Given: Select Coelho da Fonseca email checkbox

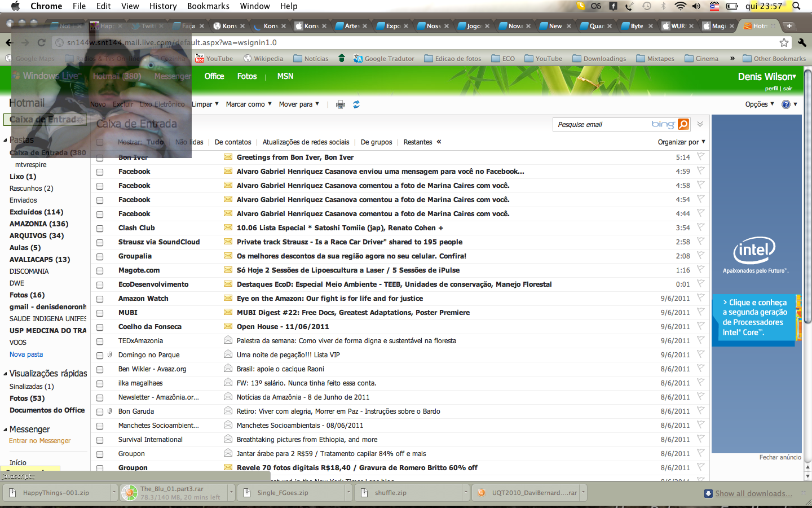Looking at the screenshot, I should tap(100, 327).
